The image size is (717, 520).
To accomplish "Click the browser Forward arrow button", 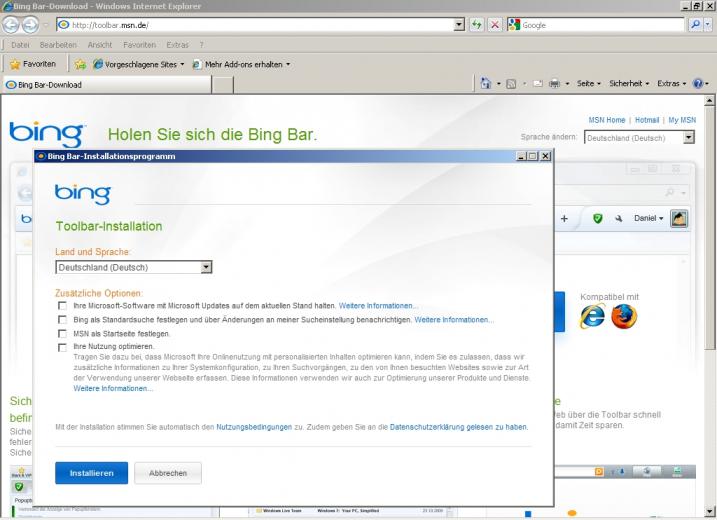I will pyautogui.click(x=30, y=25).
